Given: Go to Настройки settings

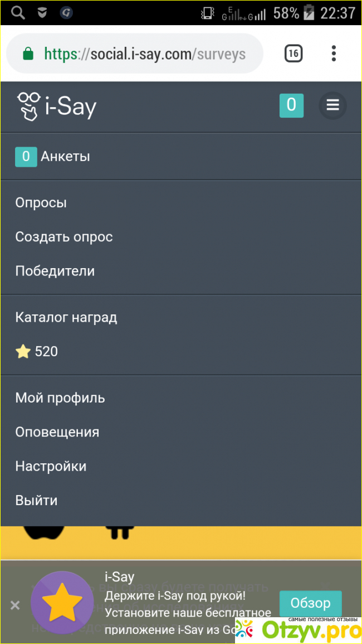Looking at the screenshot, I should [x=51, y=466].
